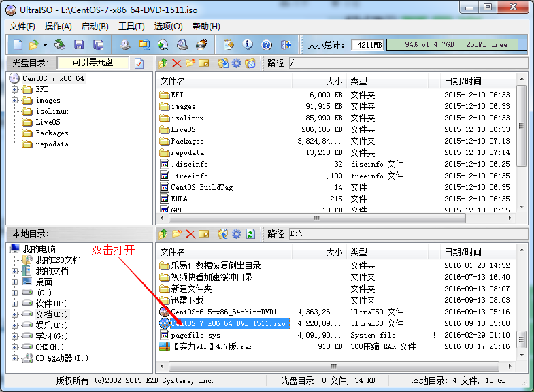Click the folder with blue globe icon in ISO pane
The image size is (534, 392).
click(x=250, y=63)
